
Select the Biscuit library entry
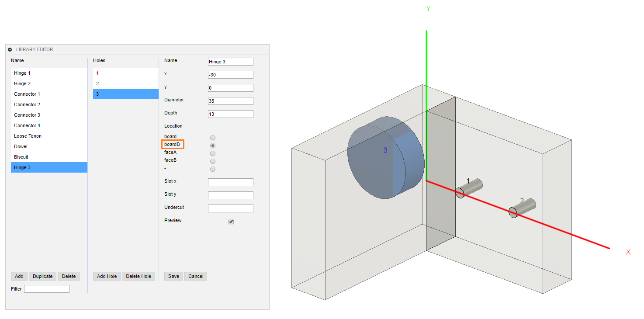21,157
